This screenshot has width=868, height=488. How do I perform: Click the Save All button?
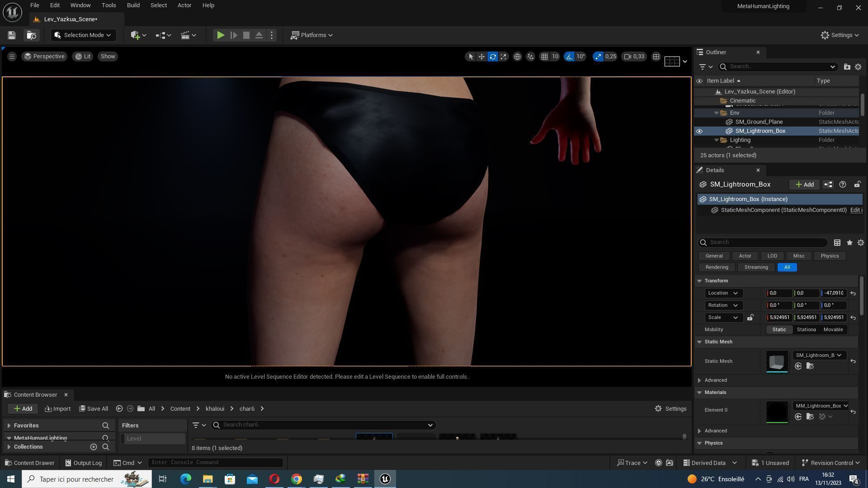pyautogui.click(x=94, y=409)
